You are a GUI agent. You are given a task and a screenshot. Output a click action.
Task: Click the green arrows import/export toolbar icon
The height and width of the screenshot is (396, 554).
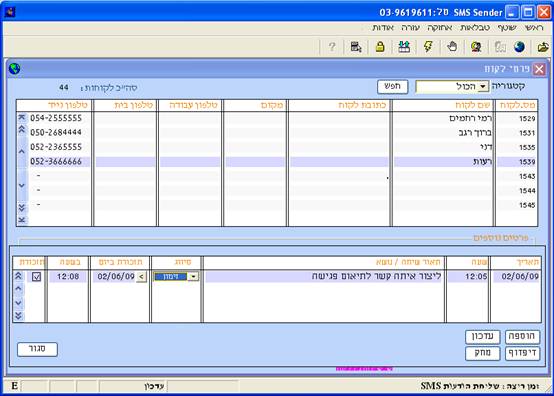pyautogui.click(x=404, y=47)
